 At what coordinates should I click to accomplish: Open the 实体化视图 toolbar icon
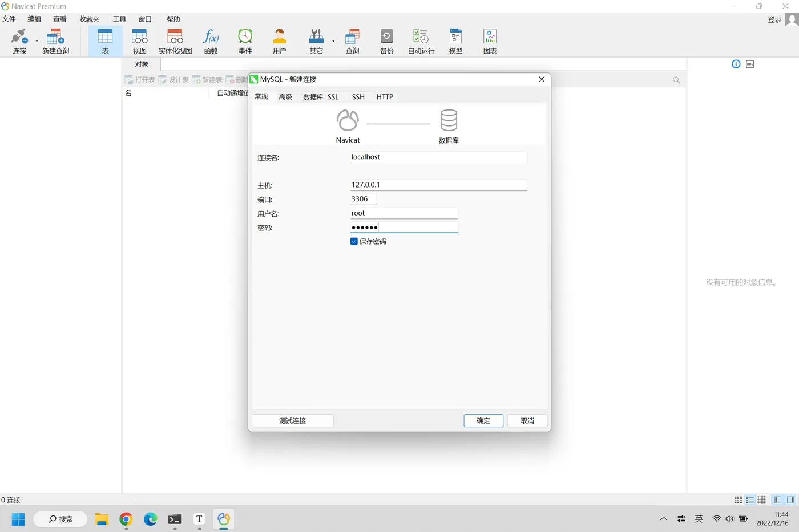click(175, 41)
